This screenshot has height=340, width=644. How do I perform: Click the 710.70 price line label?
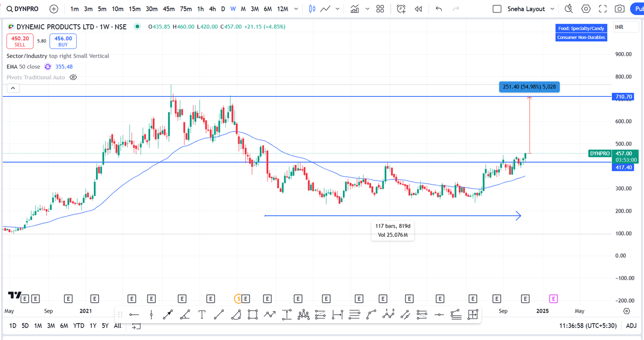click(x=623, y=97)
